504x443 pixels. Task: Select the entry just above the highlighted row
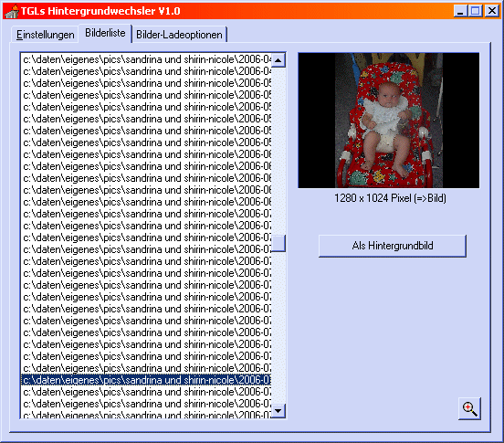click(146, 368)
